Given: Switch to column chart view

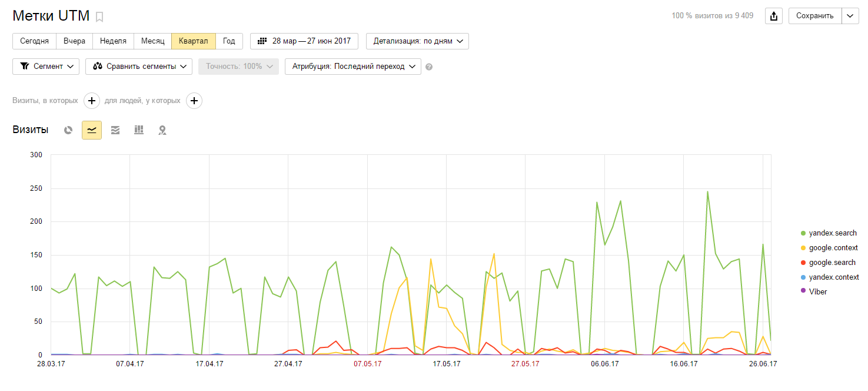Looking at the screenshot, I should 139,130.
